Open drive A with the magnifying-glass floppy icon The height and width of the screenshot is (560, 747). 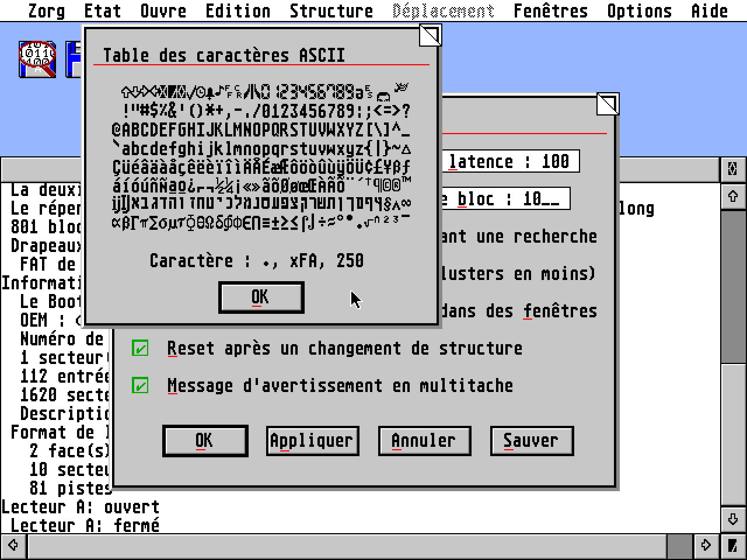(x=37, y=58)
